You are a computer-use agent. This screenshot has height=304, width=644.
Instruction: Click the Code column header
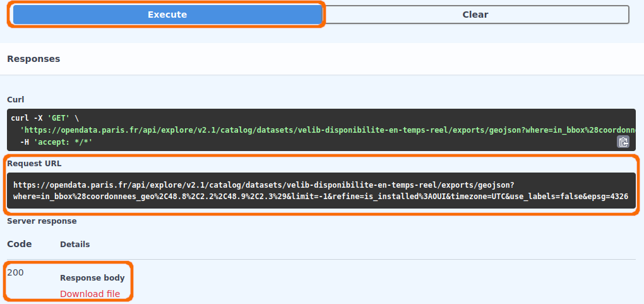[x=20, y=244]
